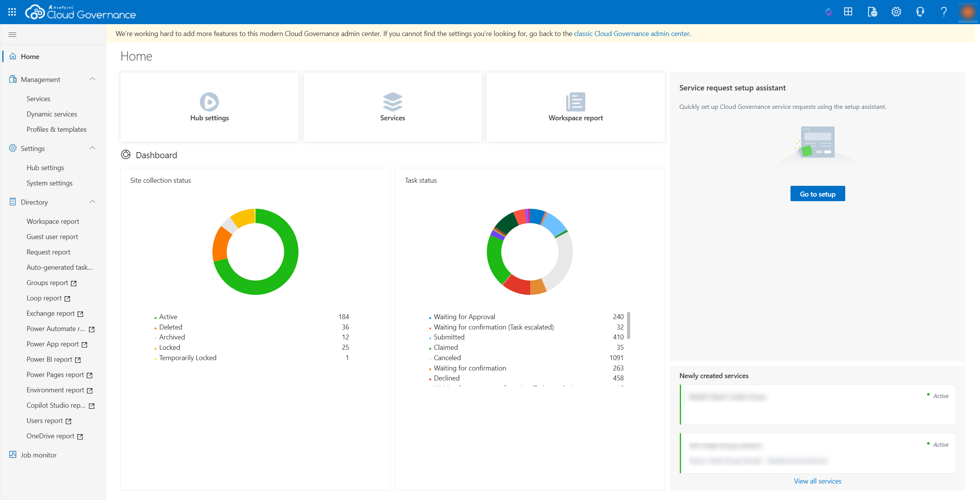Select Home in the sidebar navigation
The width and height of the screenshot is (980, 500).
click(x=30, y=56)
